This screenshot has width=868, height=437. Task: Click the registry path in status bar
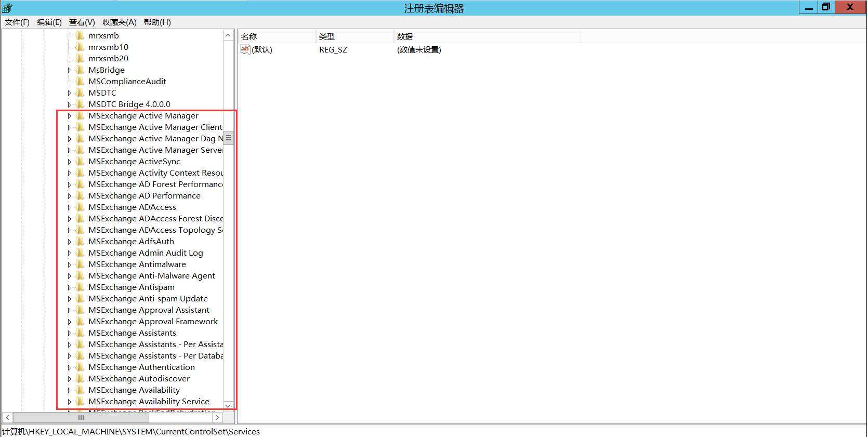point(131,431)
